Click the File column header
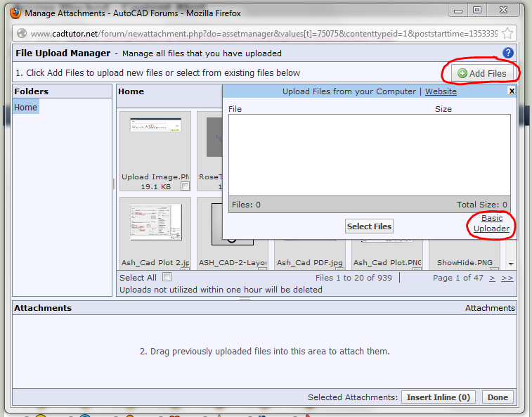The image size is (532, 417). [235, 109]
